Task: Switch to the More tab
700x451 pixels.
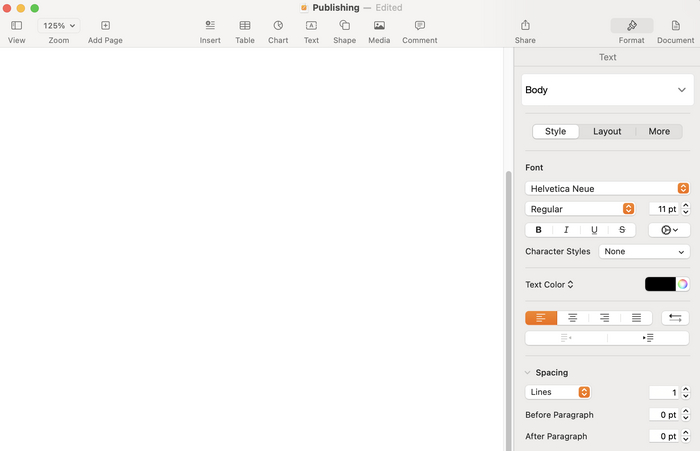Action: [x=659, y=131]
